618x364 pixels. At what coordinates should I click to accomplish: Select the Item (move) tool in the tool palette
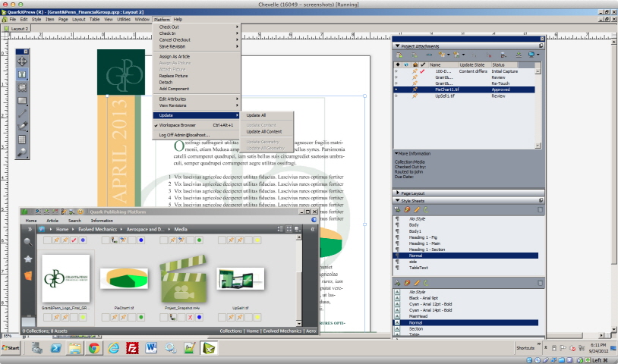tap(22, 61)
